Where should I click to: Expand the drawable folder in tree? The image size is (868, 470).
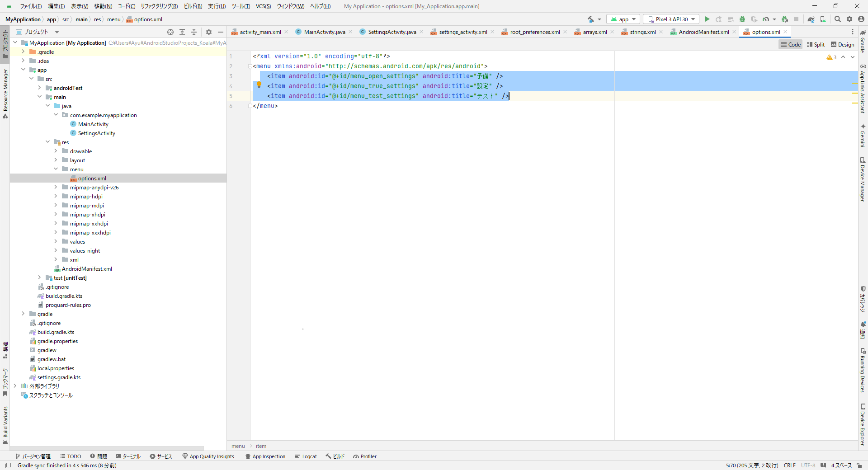[x=56, y=151]
